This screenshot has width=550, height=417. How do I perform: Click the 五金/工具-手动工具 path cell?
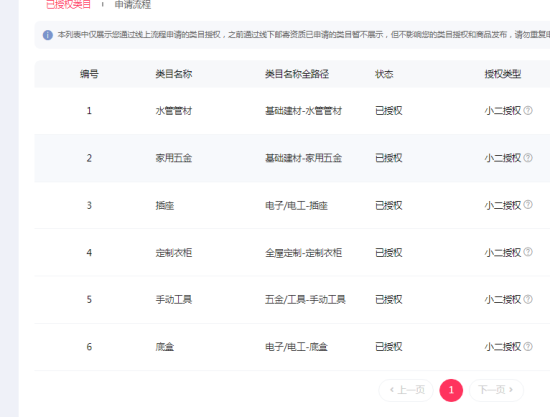click(305, 300)
